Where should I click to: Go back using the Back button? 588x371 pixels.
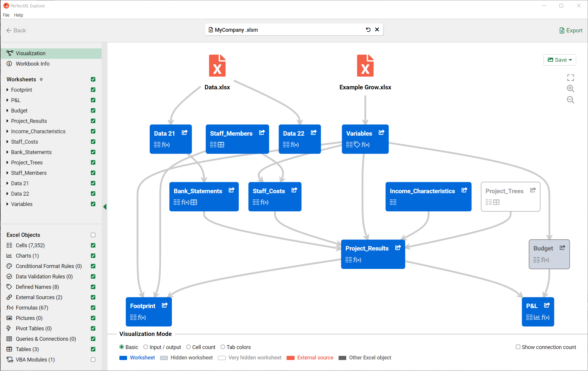16,30
